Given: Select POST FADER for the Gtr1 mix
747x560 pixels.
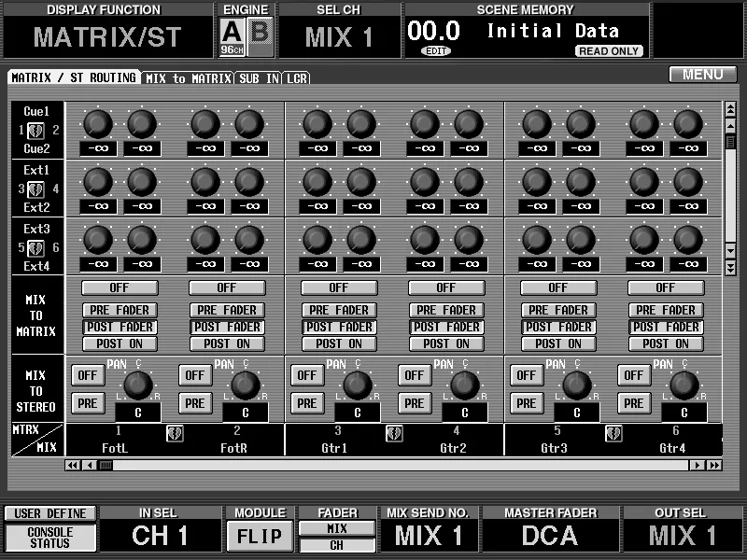Looking at the screenshot, I should pos(339,328).
